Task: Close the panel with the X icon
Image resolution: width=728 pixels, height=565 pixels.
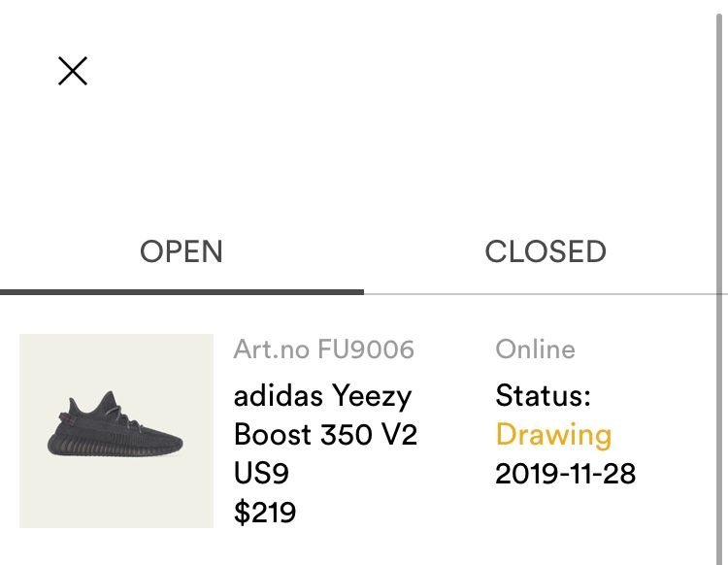Action: click(73, 71)
